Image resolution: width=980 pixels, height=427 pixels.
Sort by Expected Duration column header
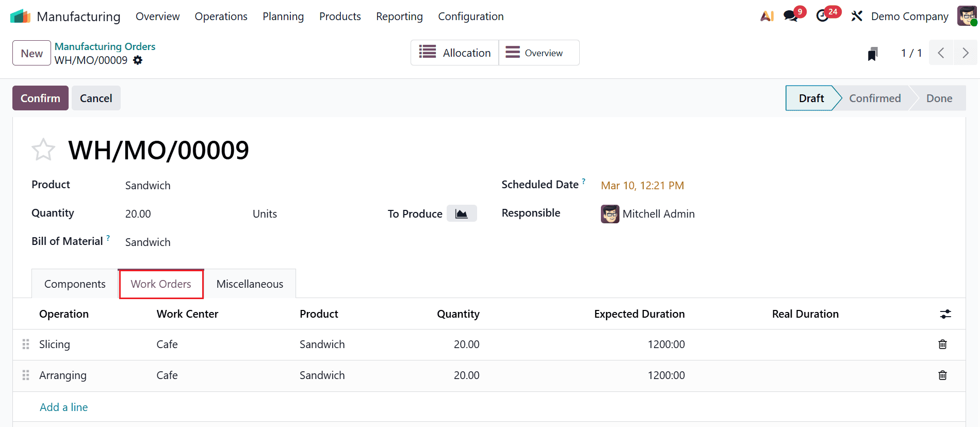click(x=640, y=314)
